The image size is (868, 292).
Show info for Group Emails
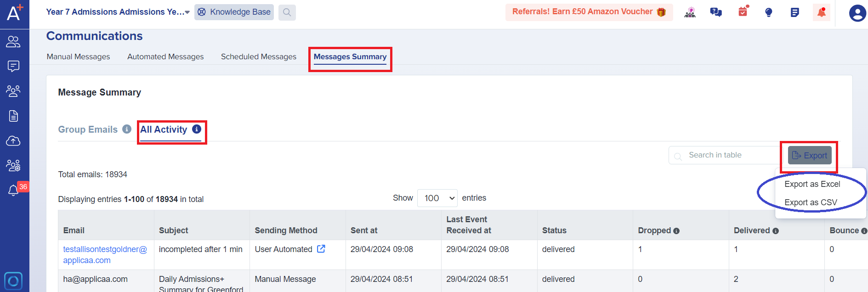[127, 129]
